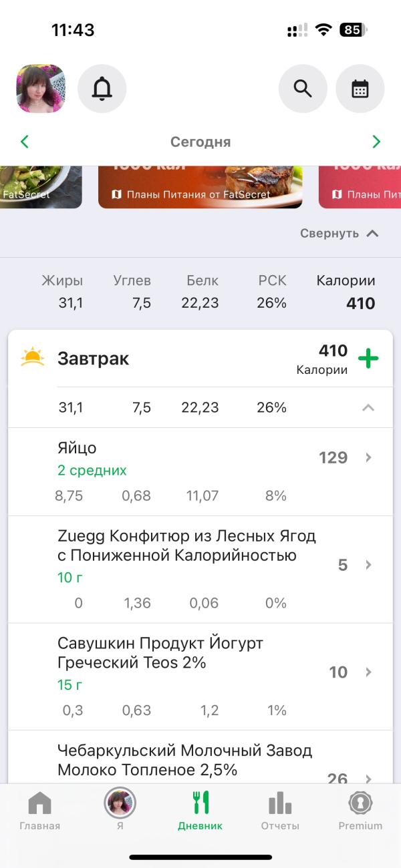The image size is (401, 868).
Task: Open Чебаркульский Молоко Топленое entry
Action: coord(200,757)
